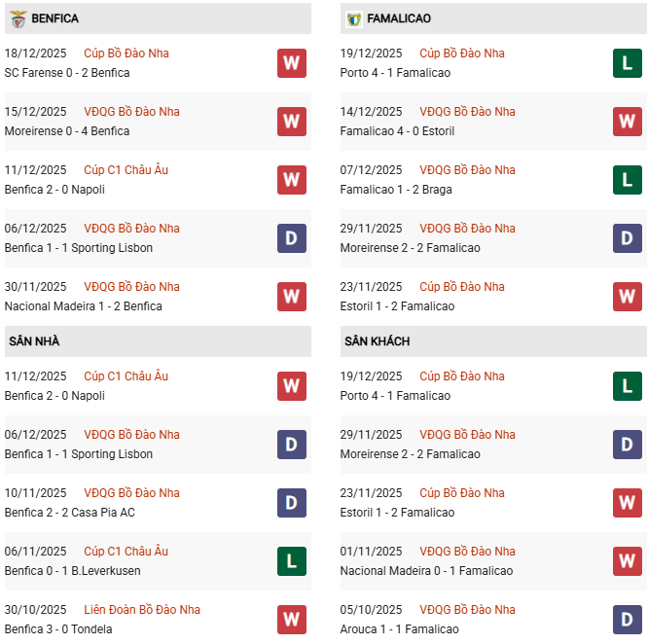
Task: Click Cúp Bồ Đào Nha link dated 18/12/2025
Action: [126, 54]
